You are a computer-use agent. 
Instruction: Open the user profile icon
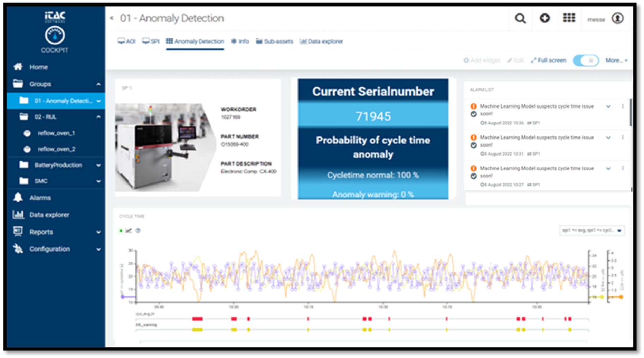point(618,19)
